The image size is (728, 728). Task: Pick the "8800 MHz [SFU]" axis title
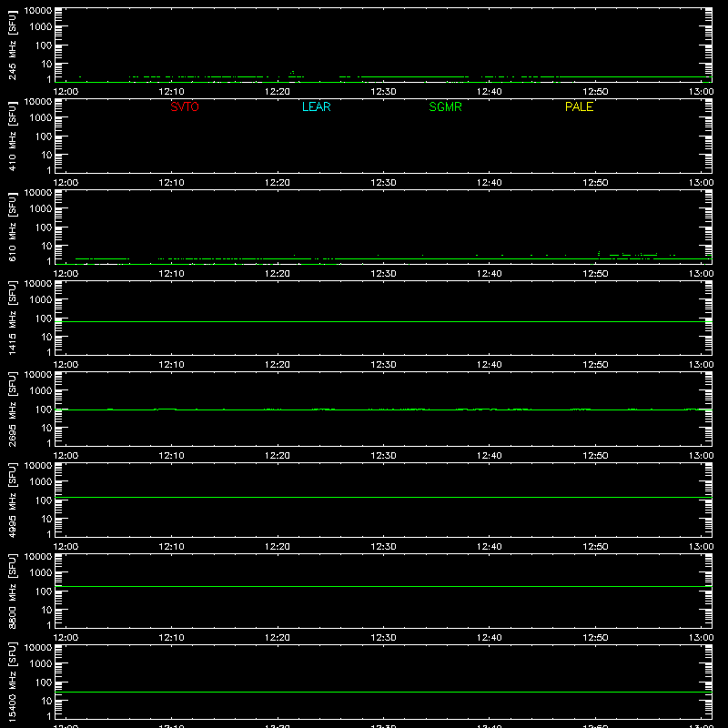12,591
